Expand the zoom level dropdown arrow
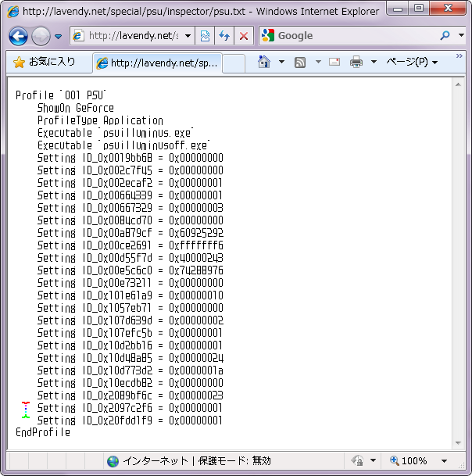Screen dimensions: 472x476 [444, 461]
